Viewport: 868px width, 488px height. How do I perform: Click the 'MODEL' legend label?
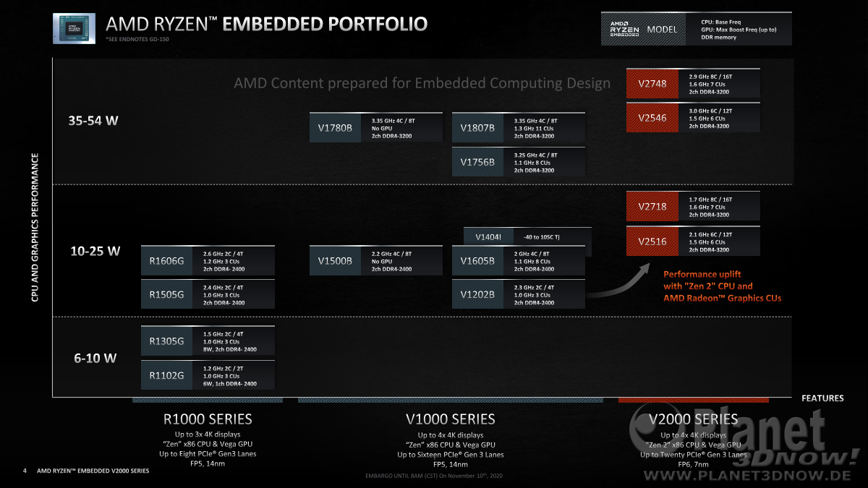663,30
